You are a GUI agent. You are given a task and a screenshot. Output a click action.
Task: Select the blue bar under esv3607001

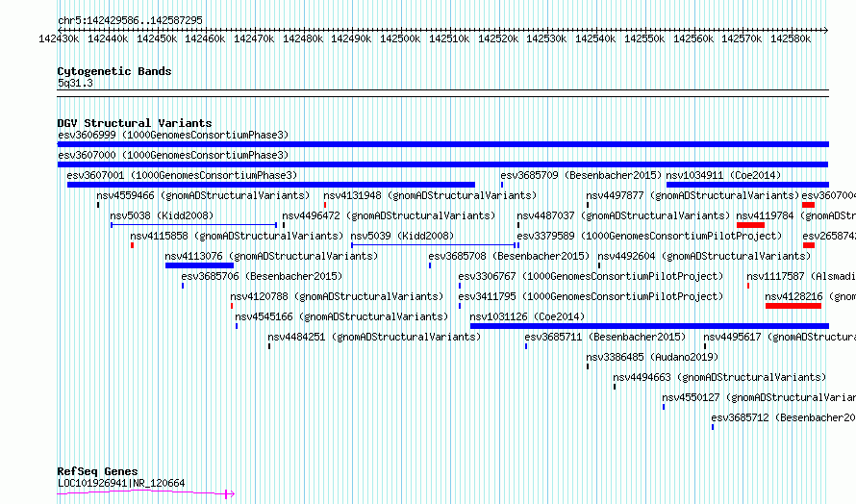click(271, 185)
